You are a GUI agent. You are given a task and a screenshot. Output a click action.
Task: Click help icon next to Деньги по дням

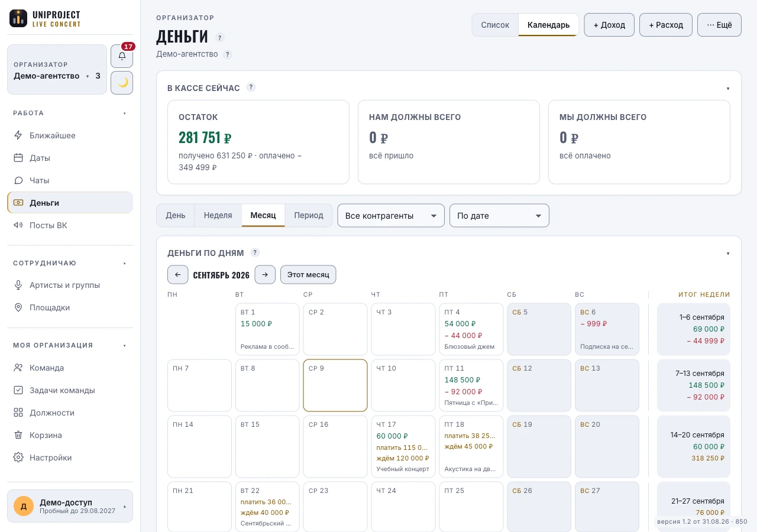255,252
